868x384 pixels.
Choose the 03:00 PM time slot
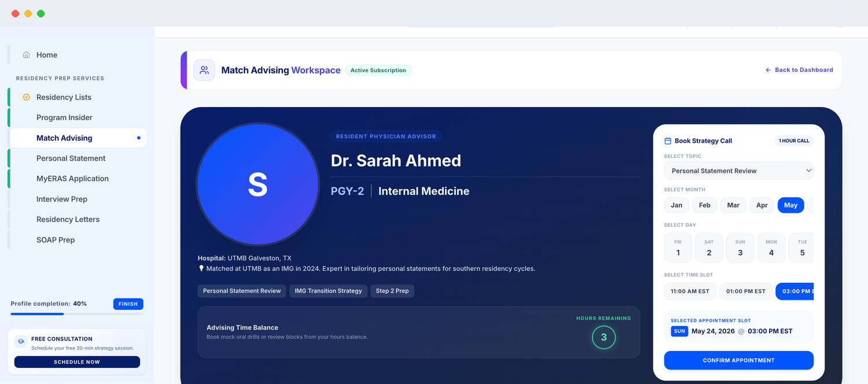pos(795,291)
